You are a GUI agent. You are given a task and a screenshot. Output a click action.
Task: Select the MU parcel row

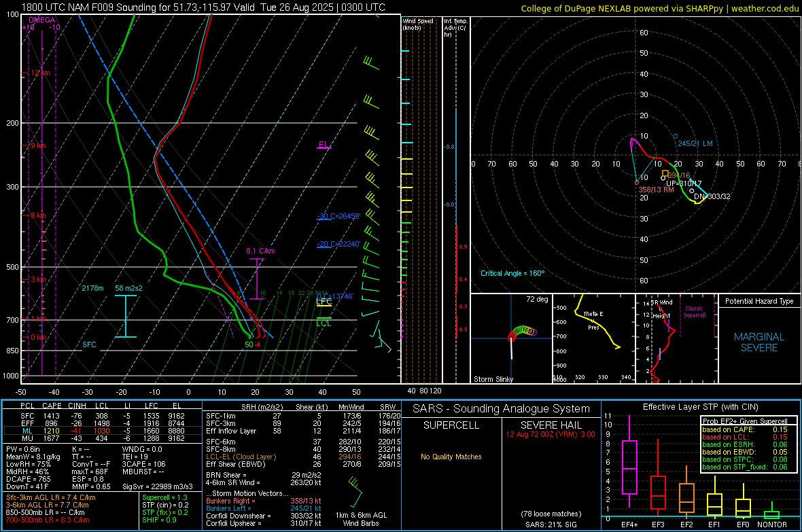[x=102, y=438]
